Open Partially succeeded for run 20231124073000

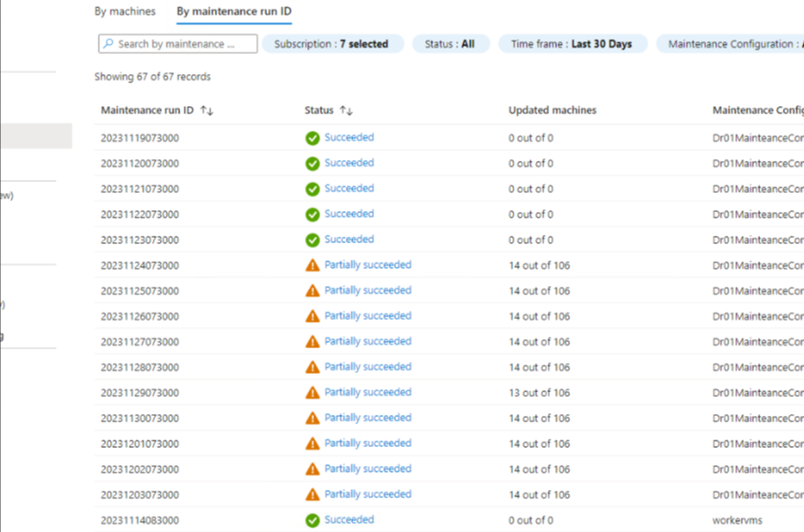coord(368,265)
